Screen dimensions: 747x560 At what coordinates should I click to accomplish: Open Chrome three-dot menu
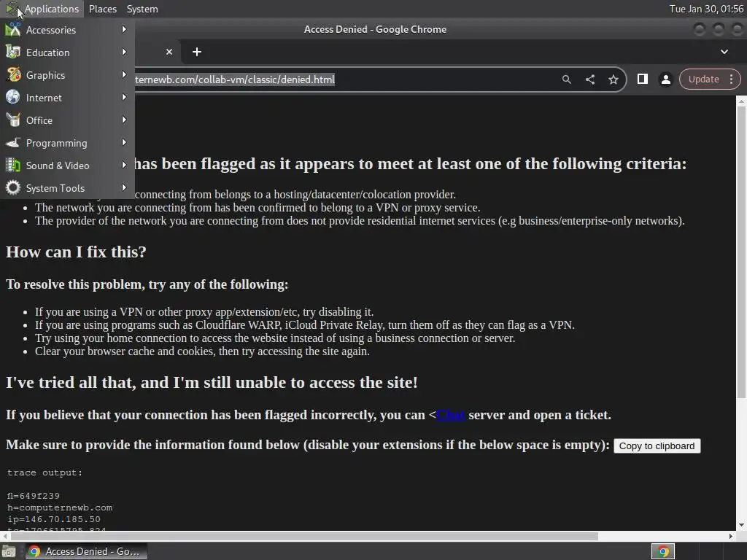[x=731, y=79]
